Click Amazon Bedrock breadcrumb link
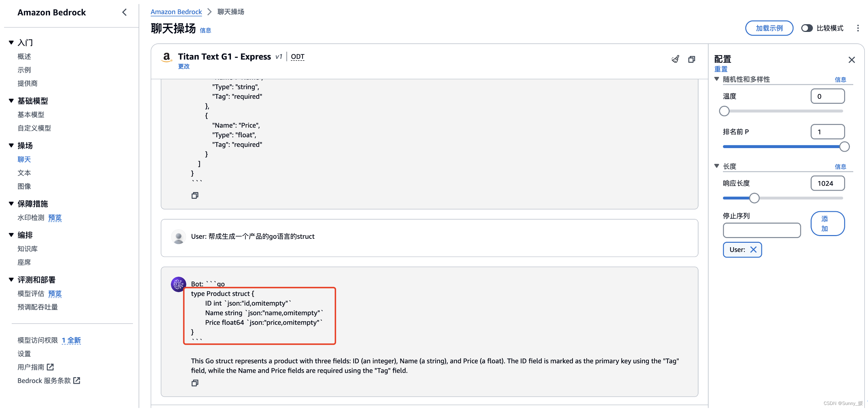The height and width of the screenshot is (409, 868). (x=176, y=12)
